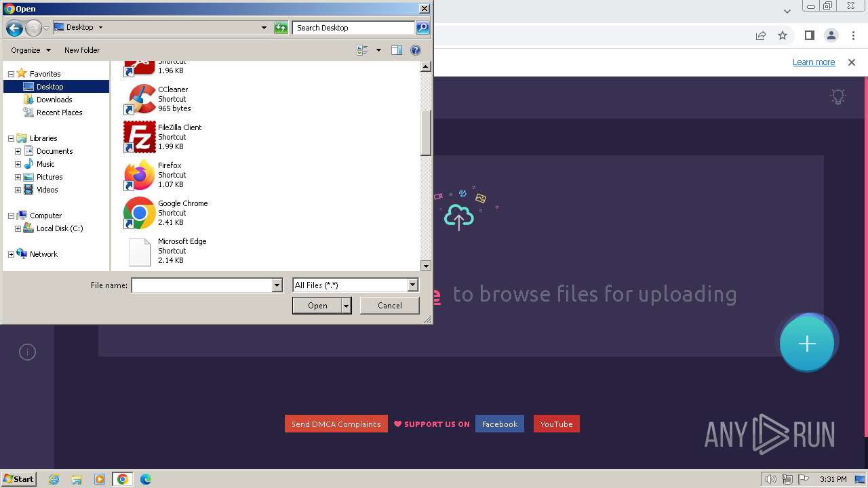Collapse the Favorites tree node
The image size is (868, 488).
pos(11,74)
